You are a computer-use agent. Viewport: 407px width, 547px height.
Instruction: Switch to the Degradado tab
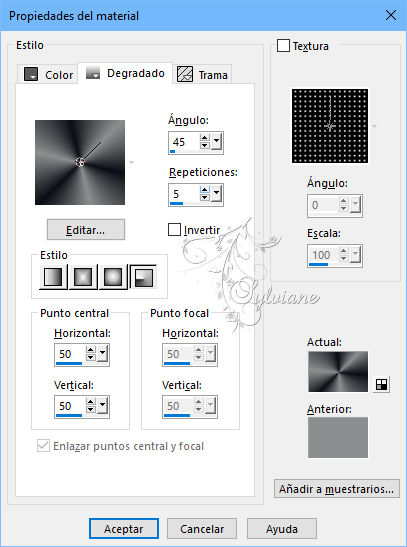point(125,73)
